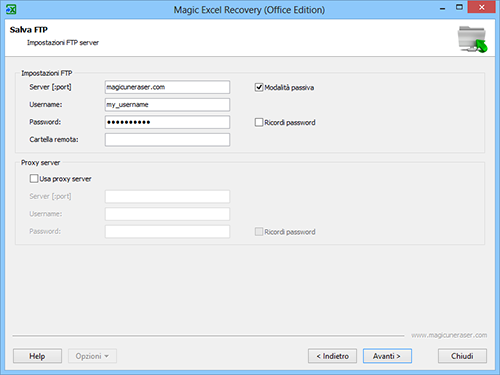Viewport: 500px width, 375px height.
Task: Go back with the Indietro button
Action: tap(332, 356)
